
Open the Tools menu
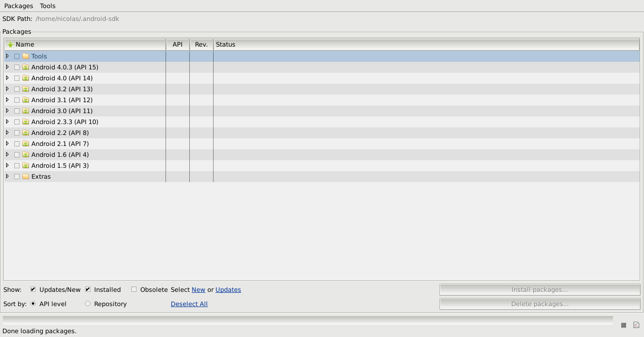[48, 6]
